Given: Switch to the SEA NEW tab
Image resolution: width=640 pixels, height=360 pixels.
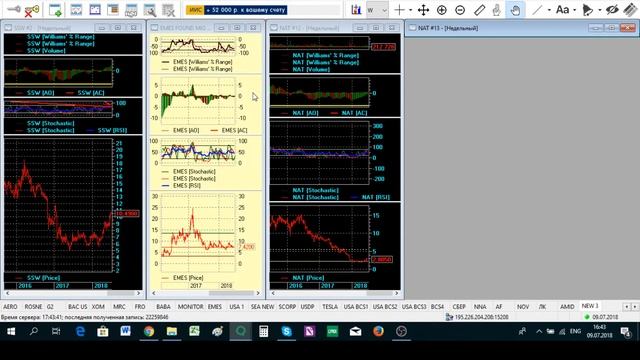Looking at the screenshot, I should (262, 307).
